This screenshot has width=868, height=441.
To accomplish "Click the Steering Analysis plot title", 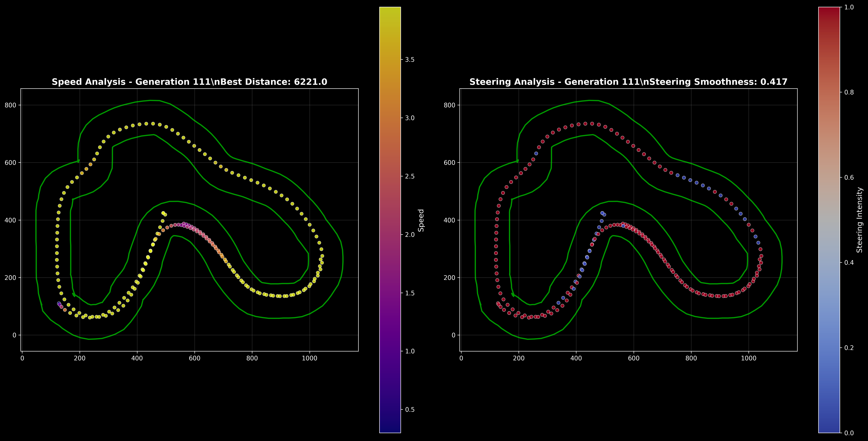I will coord(628,82).
